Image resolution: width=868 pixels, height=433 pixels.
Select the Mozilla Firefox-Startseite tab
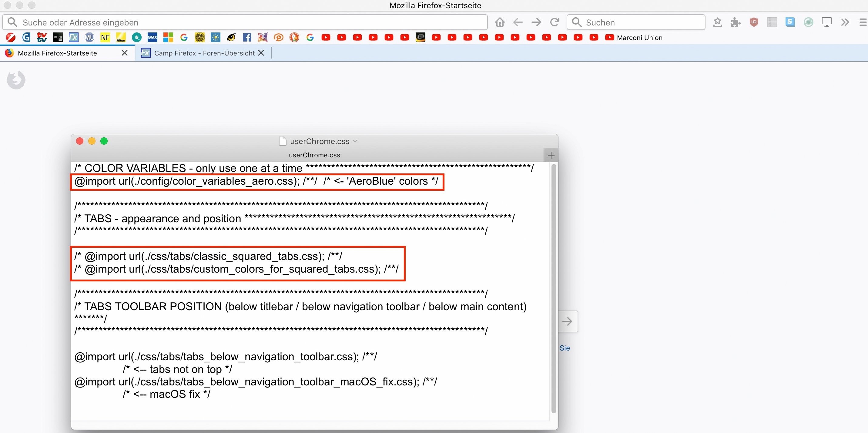[x=57, y=53]
